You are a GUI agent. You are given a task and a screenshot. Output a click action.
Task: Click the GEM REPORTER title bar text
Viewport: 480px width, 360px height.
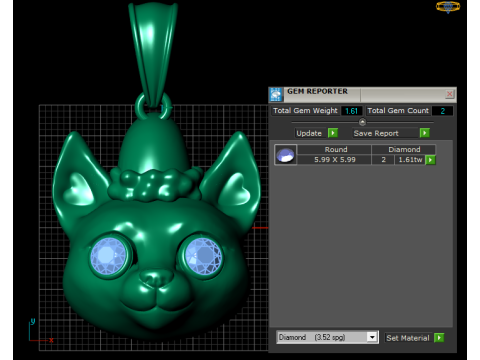(317, 91)
